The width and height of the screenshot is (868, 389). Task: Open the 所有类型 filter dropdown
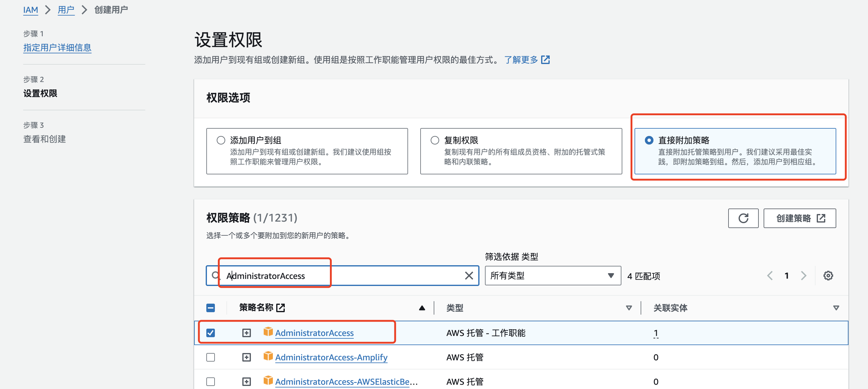coord(553,276)
